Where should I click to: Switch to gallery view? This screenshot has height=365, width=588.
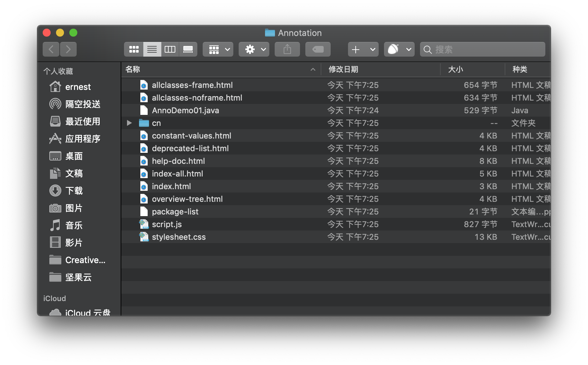[188, 49]
